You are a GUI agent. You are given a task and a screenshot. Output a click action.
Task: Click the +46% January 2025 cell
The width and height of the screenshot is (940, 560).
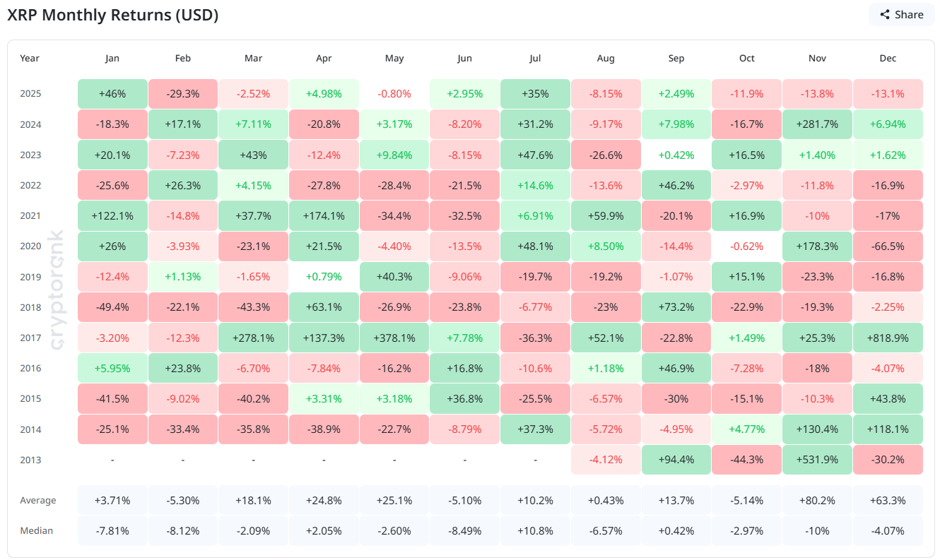(x=112, y=93)
